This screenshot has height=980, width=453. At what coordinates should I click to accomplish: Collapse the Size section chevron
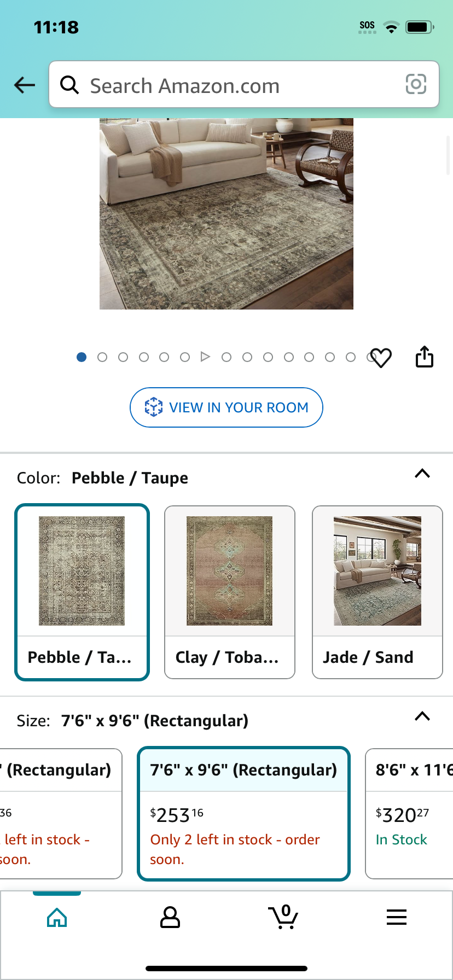point(422,716)
